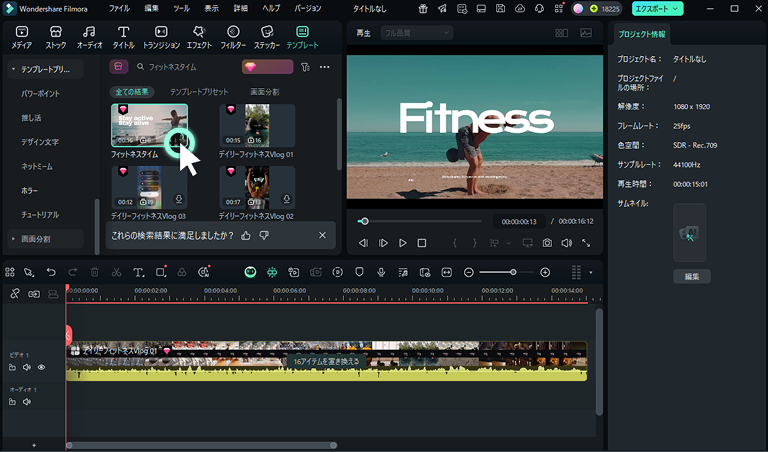Open the more options ellipsis in template panel
The width and height of the screenshot is (768, 452).
tap(325, 67)
